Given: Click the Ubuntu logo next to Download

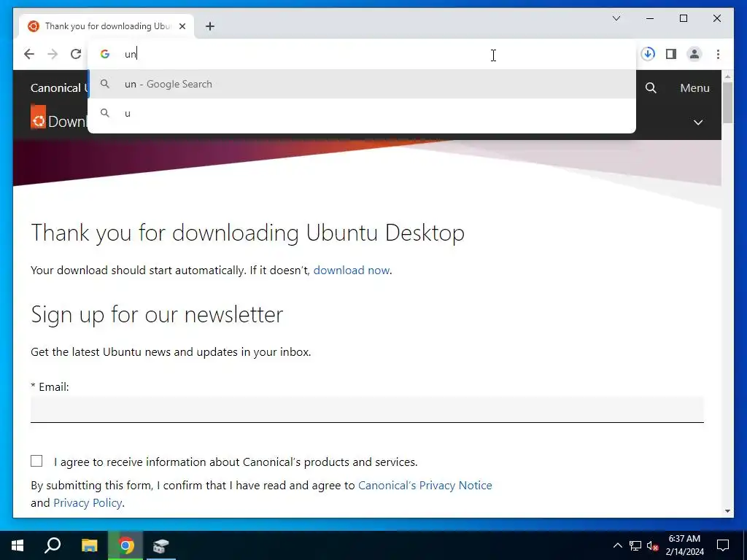Looking at the screenshot, I should tap(38, 117).
